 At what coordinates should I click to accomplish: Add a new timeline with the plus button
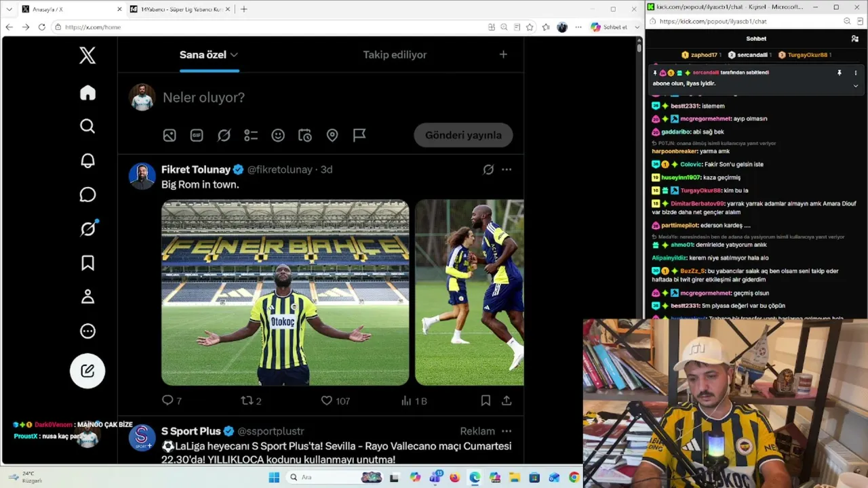pos(503,54)
